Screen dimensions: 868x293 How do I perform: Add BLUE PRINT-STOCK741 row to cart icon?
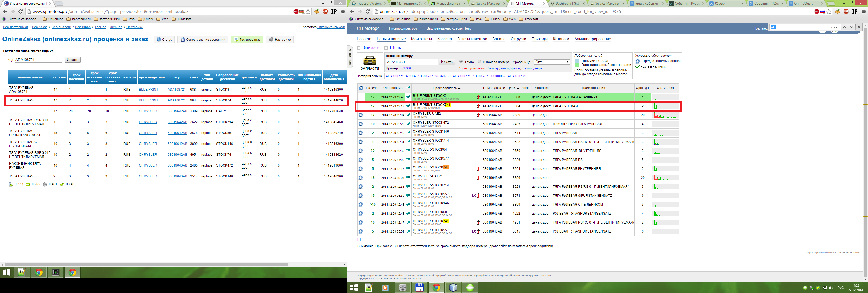408,106
